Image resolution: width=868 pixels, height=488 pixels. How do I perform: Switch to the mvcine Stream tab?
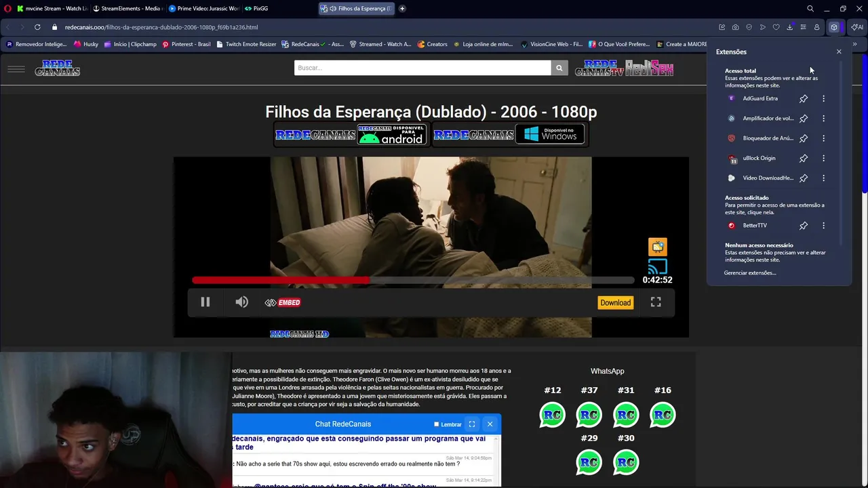coord(52,9)
